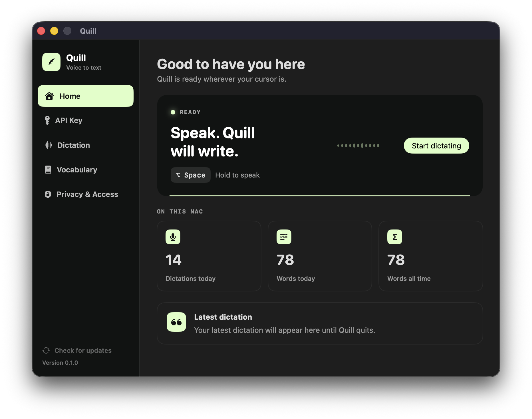Image resolution: width=532 pixels, height=419 pixels.
Task: Click the 'Words today' label
Action: pyautogui.click(x=296, y=279)
